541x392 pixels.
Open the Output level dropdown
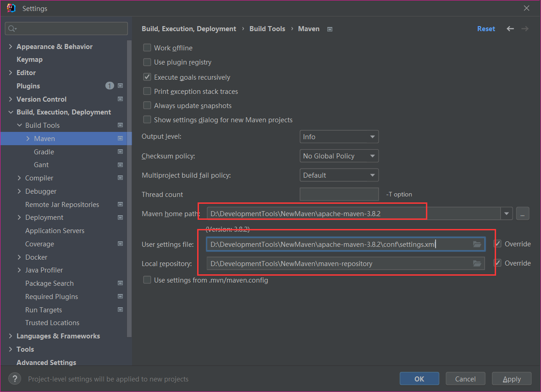click(x=339, y=137)
